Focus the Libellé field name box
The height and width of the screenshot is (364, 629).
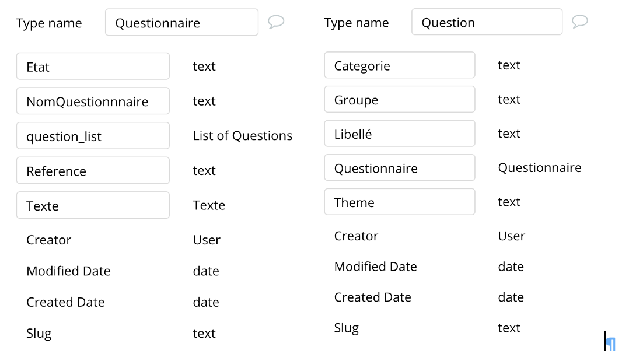400,134
